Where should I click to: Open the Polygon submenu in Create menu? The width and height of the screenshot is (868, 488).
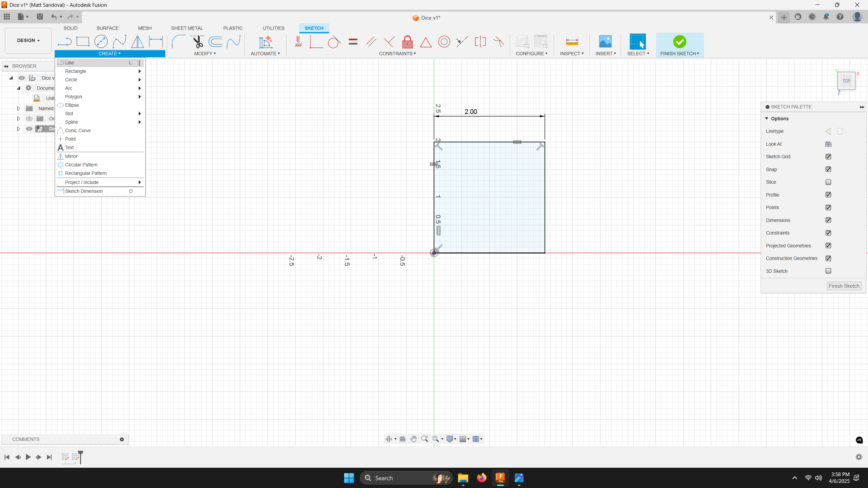(100, 97)
